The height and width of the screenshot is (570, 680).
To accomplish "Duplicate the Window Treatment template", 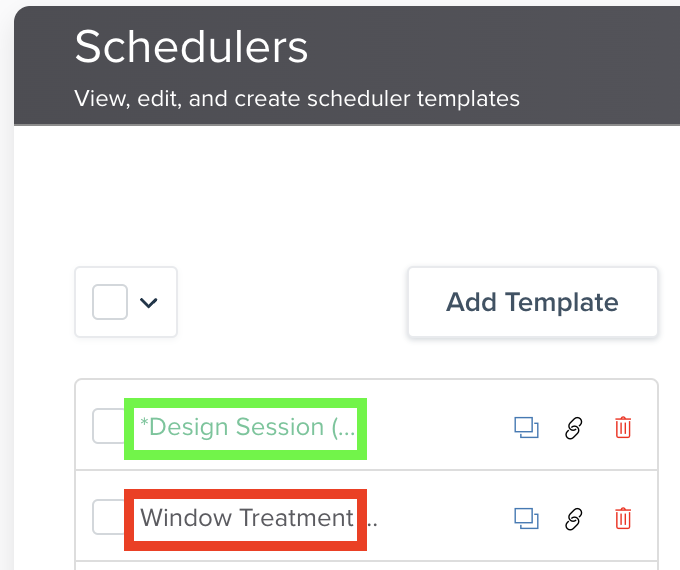I will [526, 518].
